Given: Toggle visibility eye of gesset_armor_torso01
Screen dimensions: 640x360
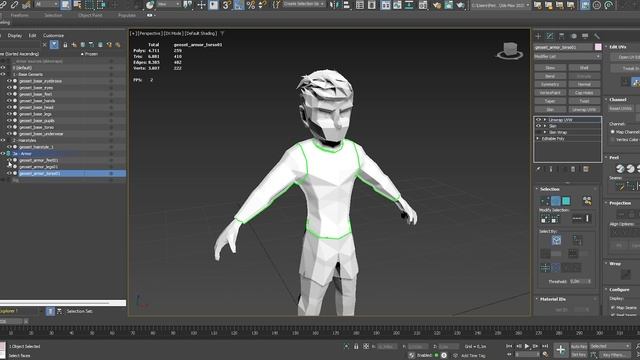Looking at the screenshot, I should tap(9, 173).
